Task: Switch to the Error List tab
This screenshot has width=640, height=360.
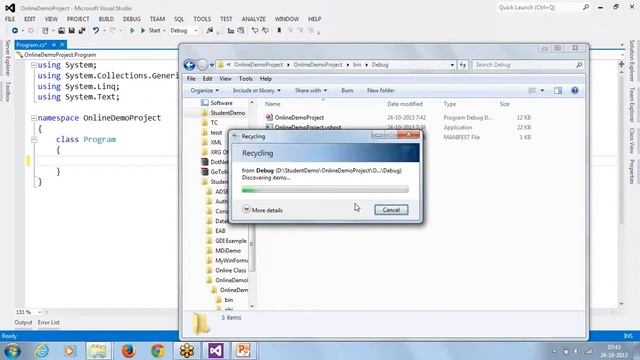Action: click(49, 322)
